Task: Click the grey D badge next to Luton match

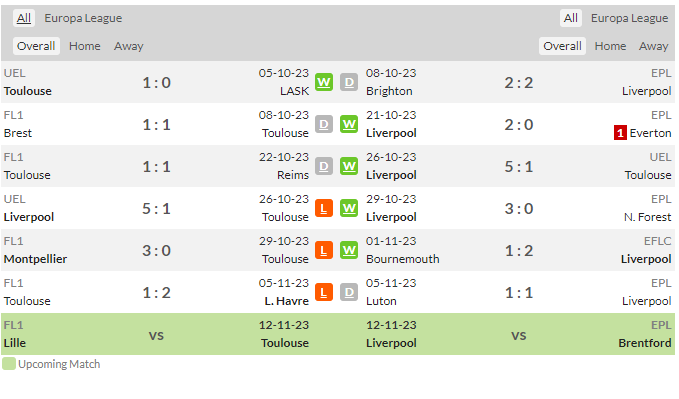Action: click(x=349, y=292)
